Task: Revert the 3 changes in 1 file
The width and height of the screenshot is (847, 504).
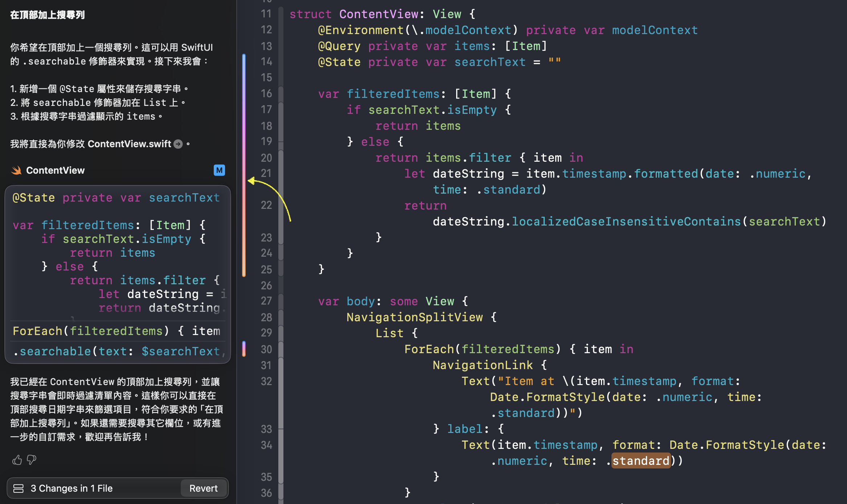Action: (x=203, y=488)
